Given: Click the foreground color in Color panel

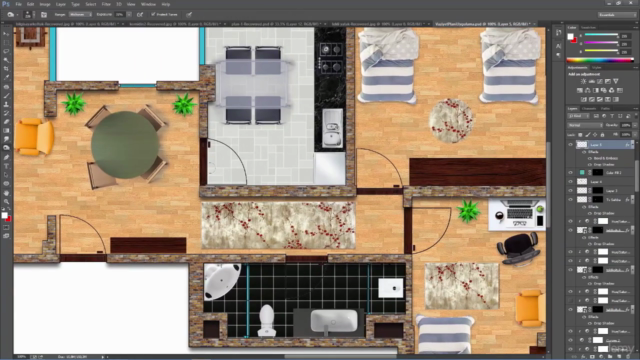Looking at the screenshot, I should point(571,37).
